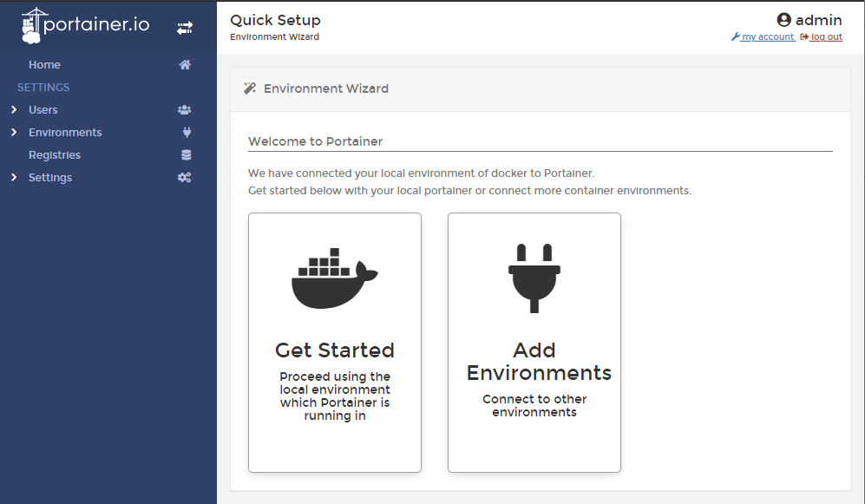Click the Environment Wizard panel title
The width and height of the screenshot is (865, 504).
point(326,88)
